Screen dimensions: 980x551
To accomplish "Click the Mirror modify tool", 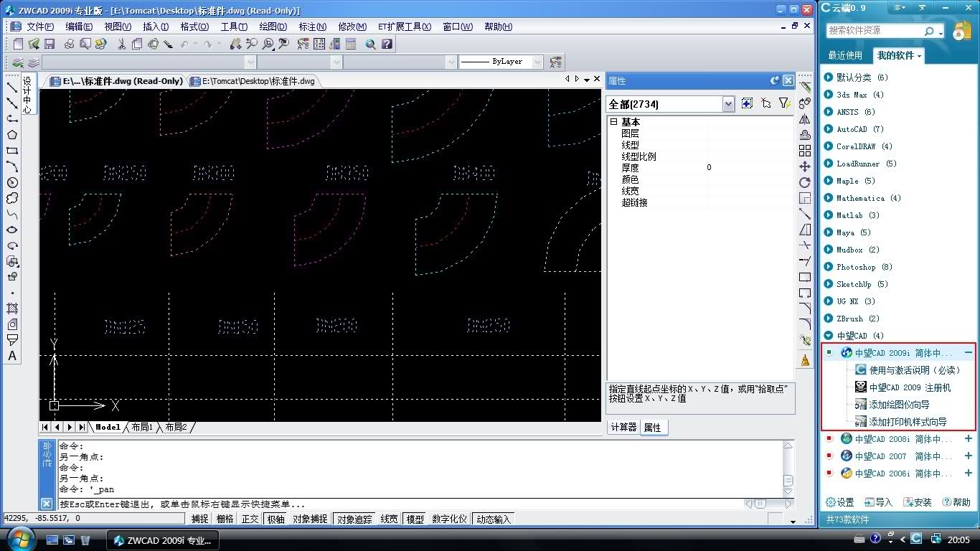I will pyautogui.click(x=805, y=119).
